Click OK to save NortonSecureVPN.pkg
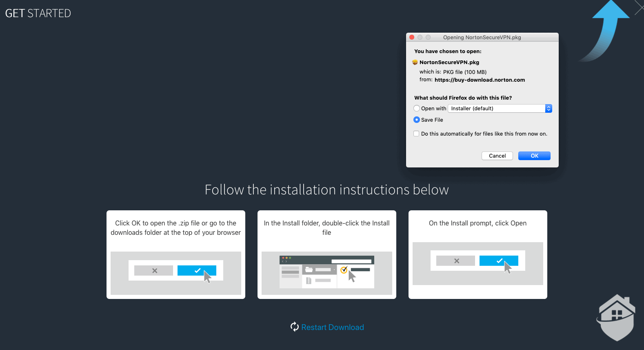 pos(534,156)
